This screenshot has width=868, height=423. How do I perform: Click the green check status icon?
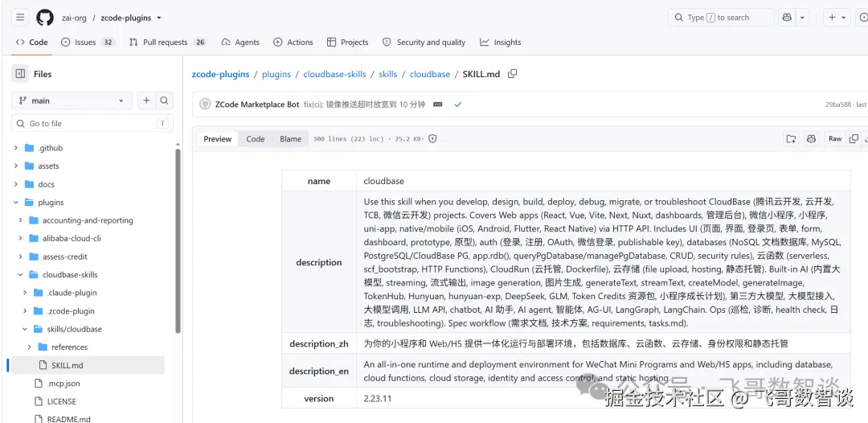pos(458,104)
